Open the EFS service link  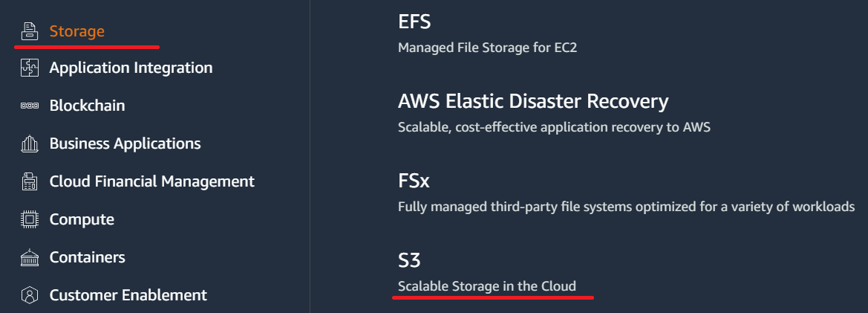414,22
